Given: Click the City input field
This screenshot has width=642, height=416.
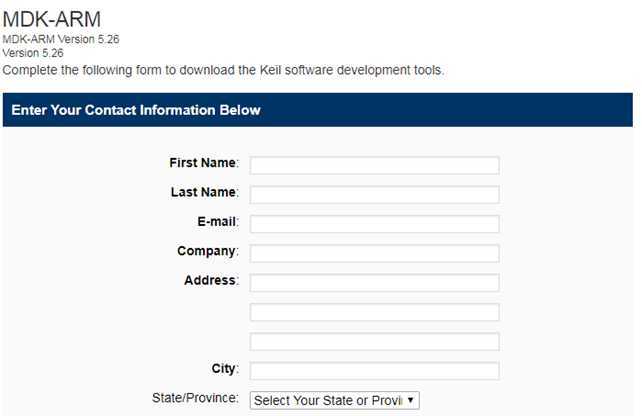Looking at the screenshot, I should pos(374,371).
